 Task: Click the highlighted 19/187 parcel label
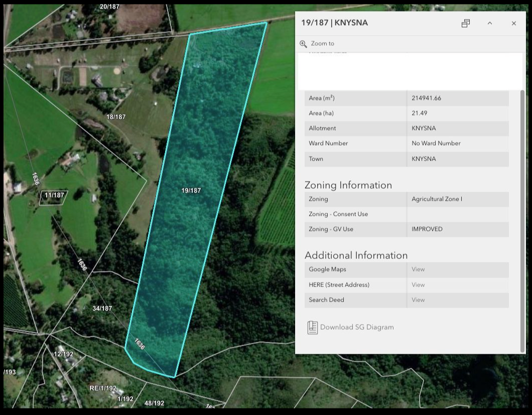tap(191, 191)
